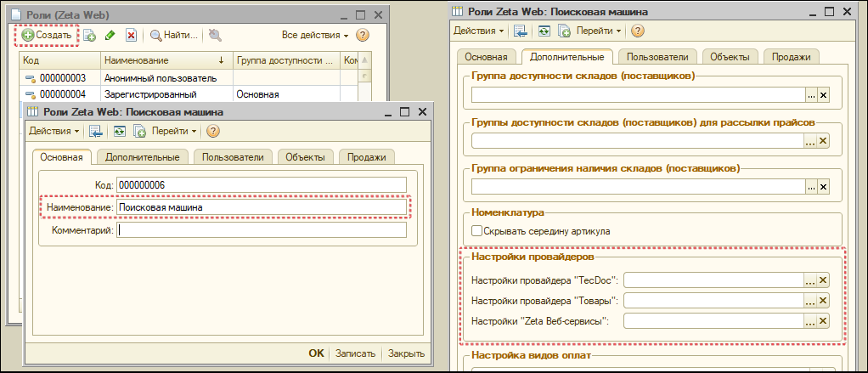Sort by the Код column header
Screen dimensions: 868x373
pos(59,60)
